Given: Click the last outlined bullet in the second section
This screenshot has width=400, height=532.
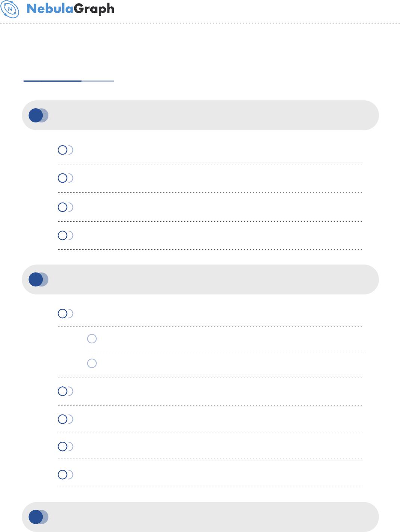Looking at the screenshot, I should coord(63,474).
